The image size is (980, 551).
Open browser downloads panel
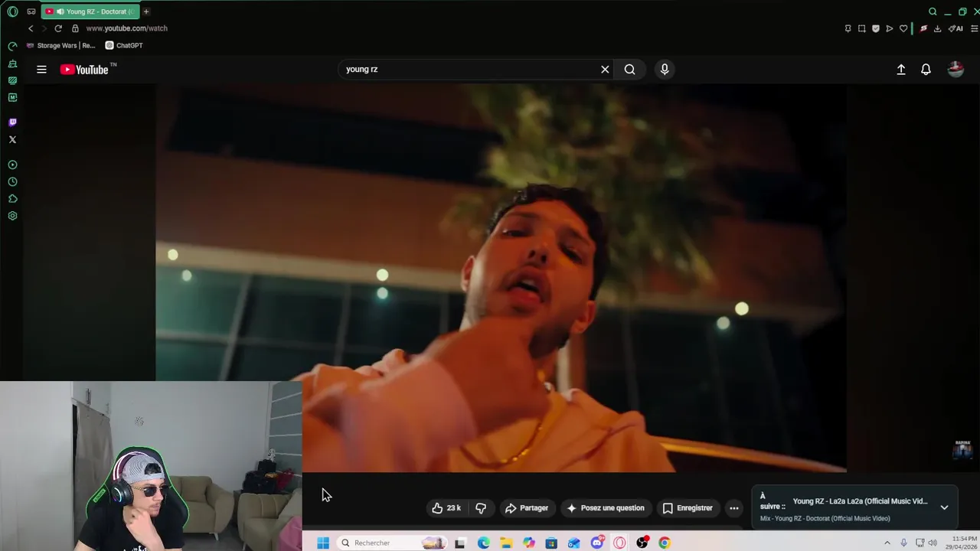(938, 28)
